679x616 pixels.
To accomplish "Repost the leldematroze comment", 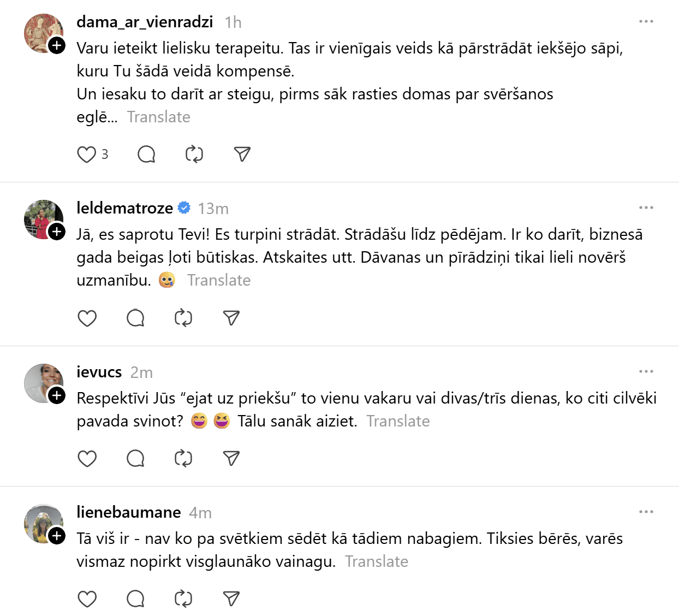I will [x=183, y=318].
